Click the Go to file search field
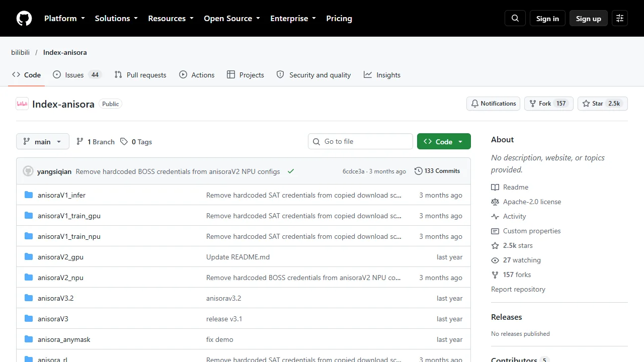Image resolution: width=644 pixels, height=362 pixels. (360, 141)
